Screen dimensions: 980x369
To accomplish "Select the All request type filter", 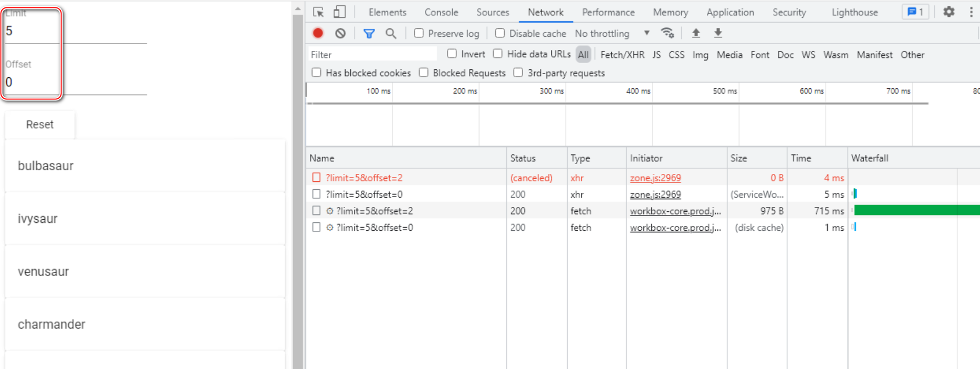I will (583, 55).
